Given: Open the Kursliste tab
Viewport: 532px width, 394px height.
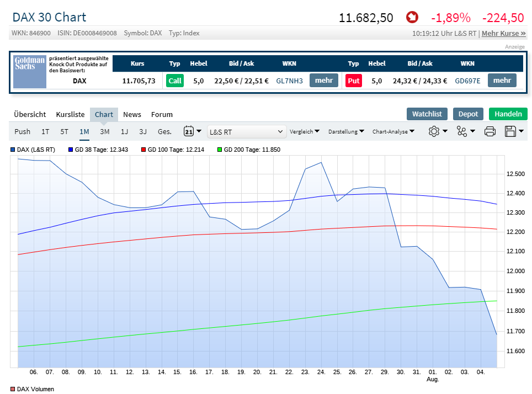Looking at the screenshot, I should 70,114.
